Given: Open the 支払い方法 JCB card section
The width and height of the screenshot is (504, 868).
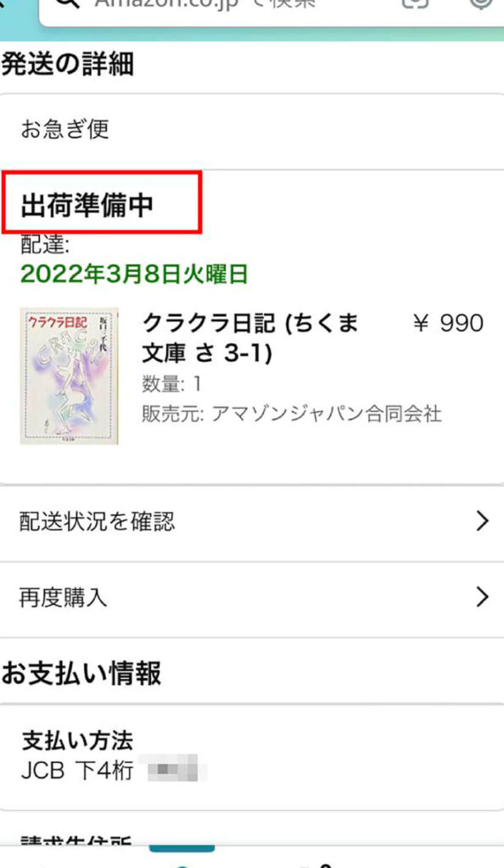Looking at the screenshot, I should [x=252, y=757].
